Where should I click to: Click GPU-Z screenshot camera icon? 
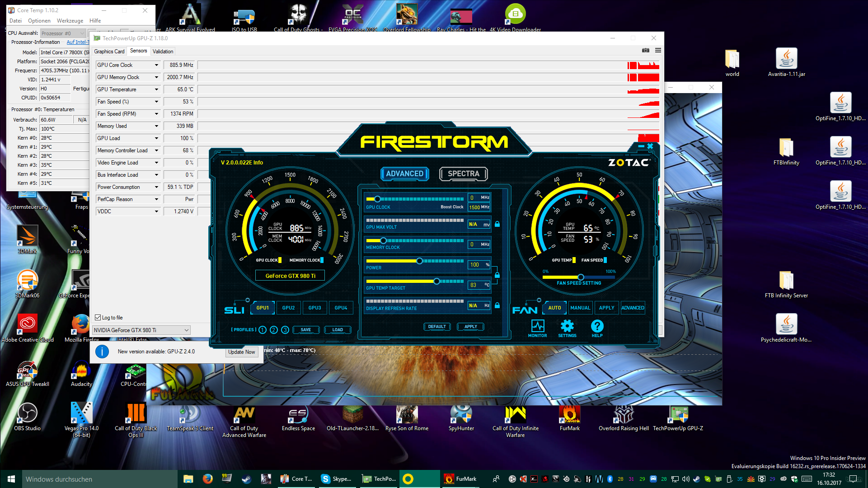click(646, 50)
